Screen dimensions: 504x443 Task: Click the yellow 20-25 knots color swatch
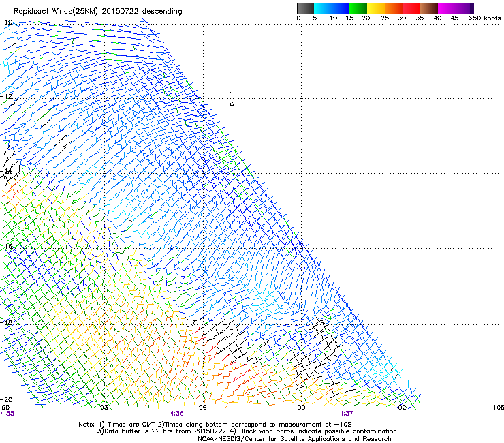tap(376, 8)
